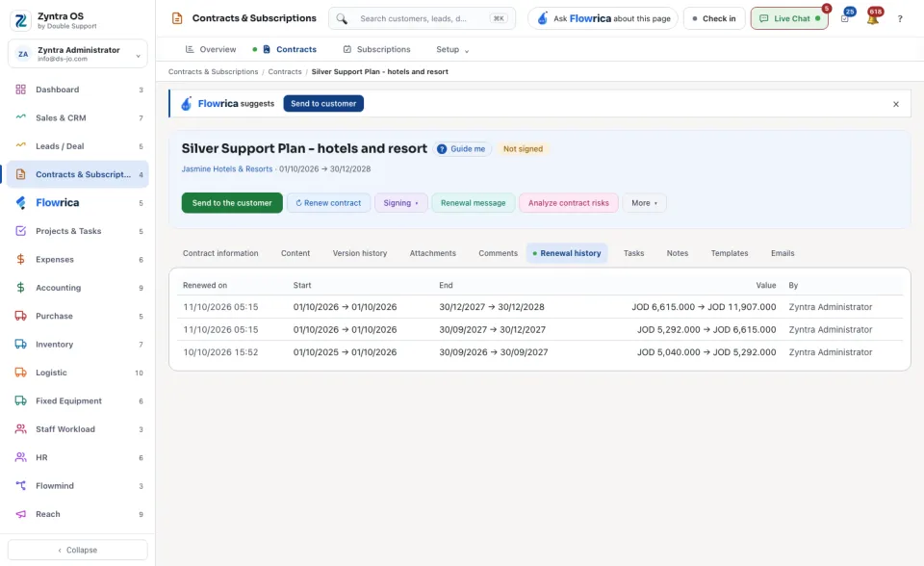
Task: Open Expenses sidebar icon
Action: [x=20, y=260]
